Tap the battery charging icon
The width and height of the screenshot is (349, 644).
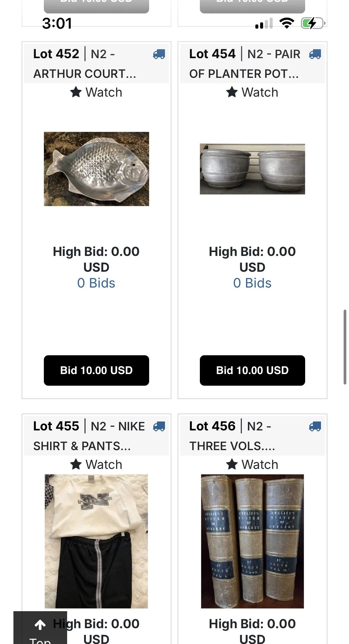(313, 23)
